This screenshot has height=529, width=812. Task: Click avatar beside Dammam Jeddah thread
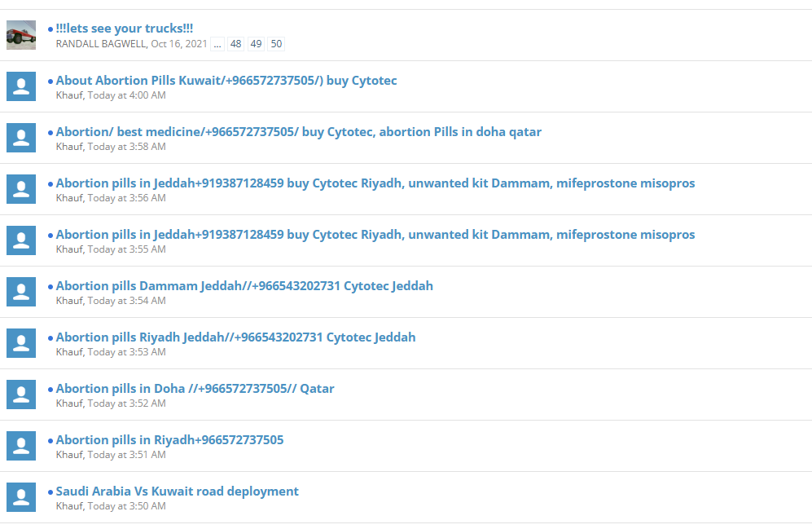tap(21, 291)
